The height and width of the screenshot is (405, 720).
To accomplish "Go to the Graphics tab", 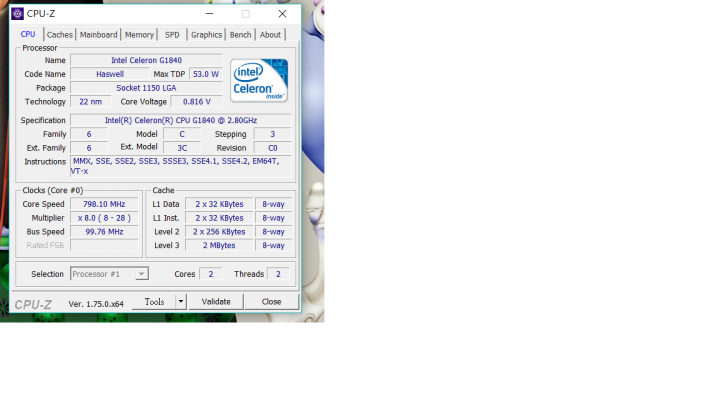I will coord(207,35).
